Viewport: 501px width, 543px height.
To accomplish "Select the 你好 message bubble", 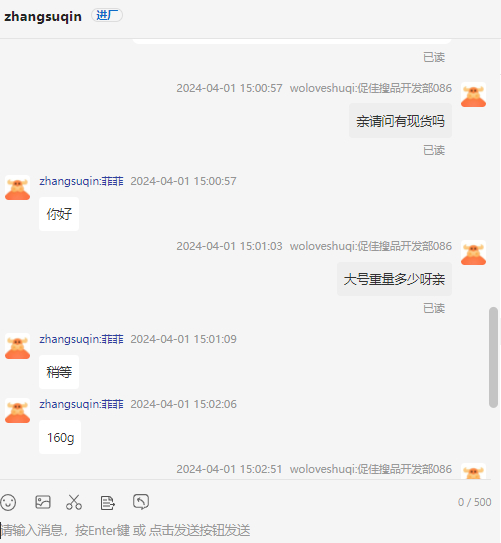I will point(59,214).
